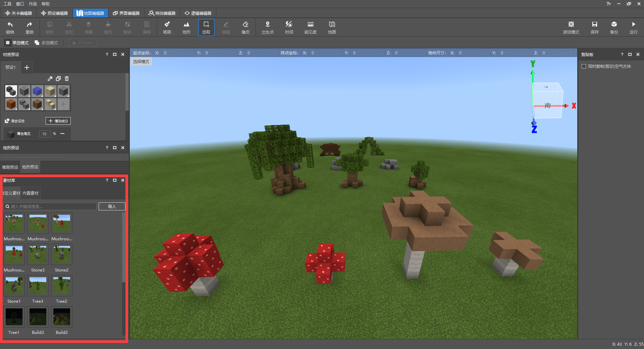The image size is (644, 349).
Task: Click the Undo (撤销) toolbar icon
Action: (x=10, y=28)
